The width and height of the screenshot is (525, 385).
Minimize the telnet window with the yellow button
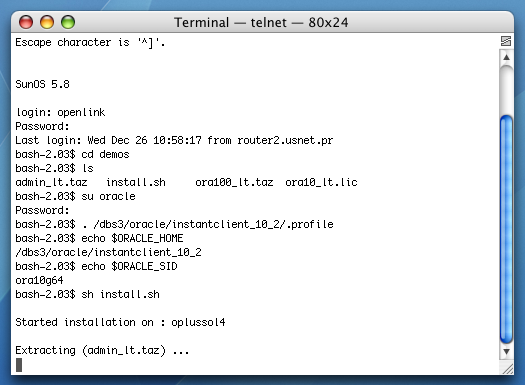coord(47,22)
